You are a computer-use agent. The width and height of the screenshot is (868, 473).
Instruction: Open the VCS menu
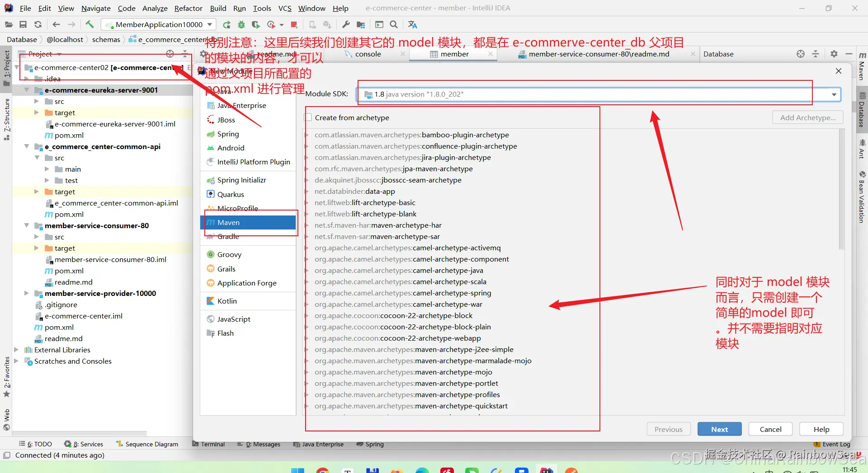click(x=285, y=8)
